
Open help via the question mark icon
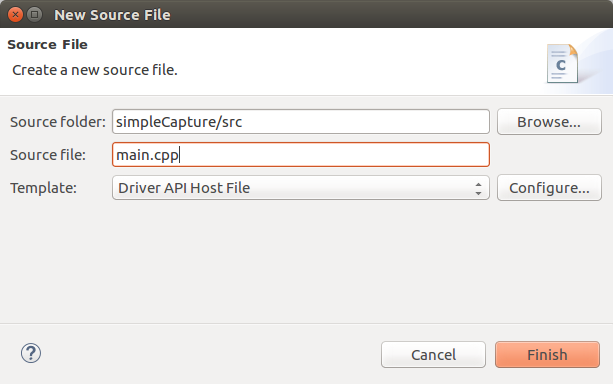[x=31, y=353]
